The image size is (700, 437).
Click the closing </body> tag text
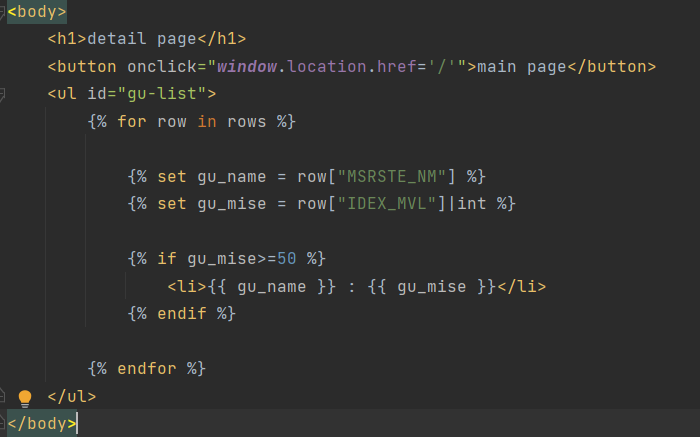point(42,423)
